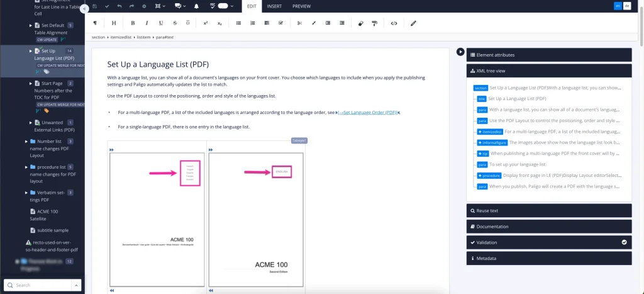Viewport: 644px width, 294px height.
Task: Open the source code view icon
Action: (394, 23)
